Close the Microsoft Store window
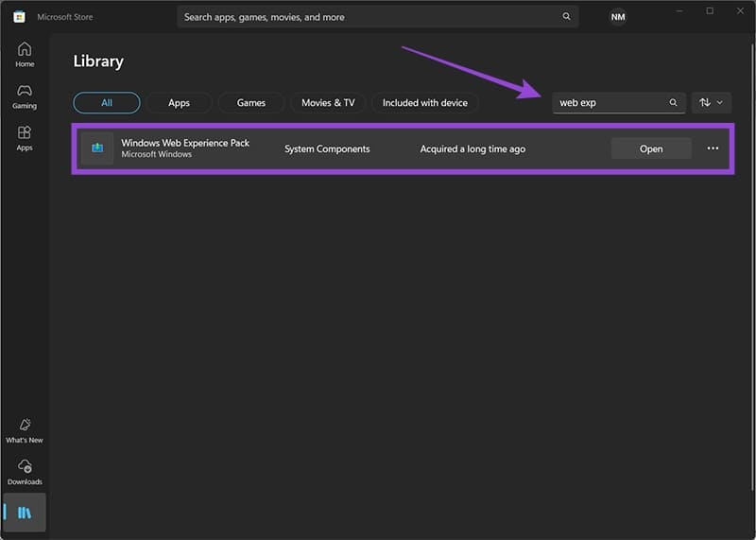The height and width of the screenshot is (540, 756). 740,10
